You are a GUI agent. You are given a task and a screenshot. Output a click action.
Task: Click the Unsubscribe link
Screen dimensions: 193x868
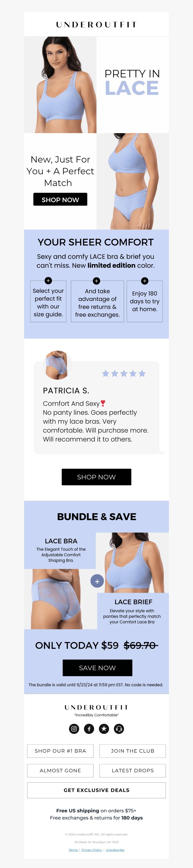click(115, 850)
